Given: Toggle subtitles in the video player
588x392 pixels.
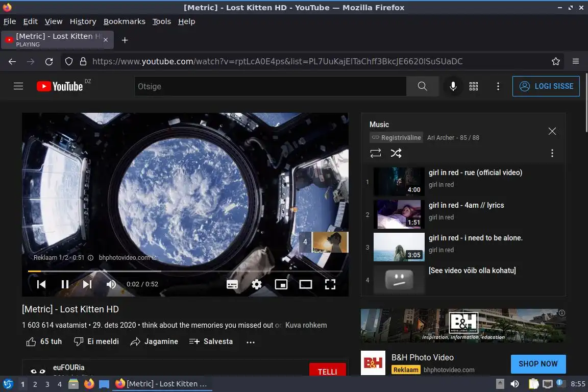Looking at the screenshot, I should click(232, 284).
